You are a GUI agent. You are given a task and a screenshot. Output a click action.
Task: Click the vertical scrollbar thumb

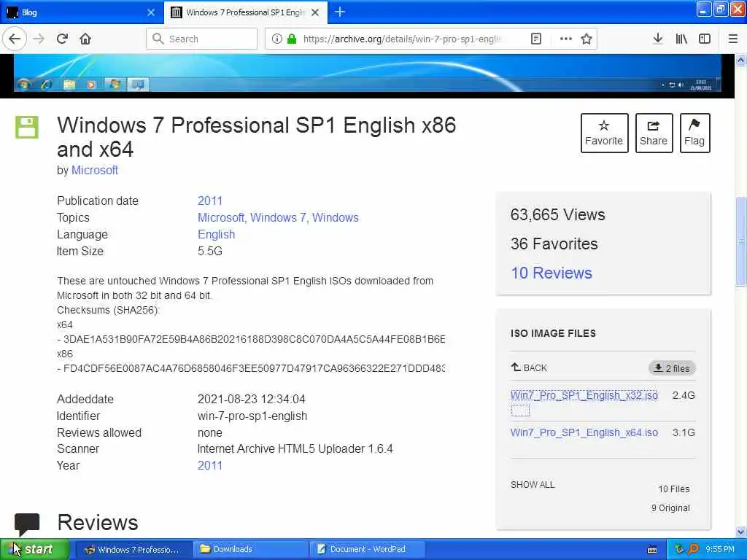pos(741,241)
